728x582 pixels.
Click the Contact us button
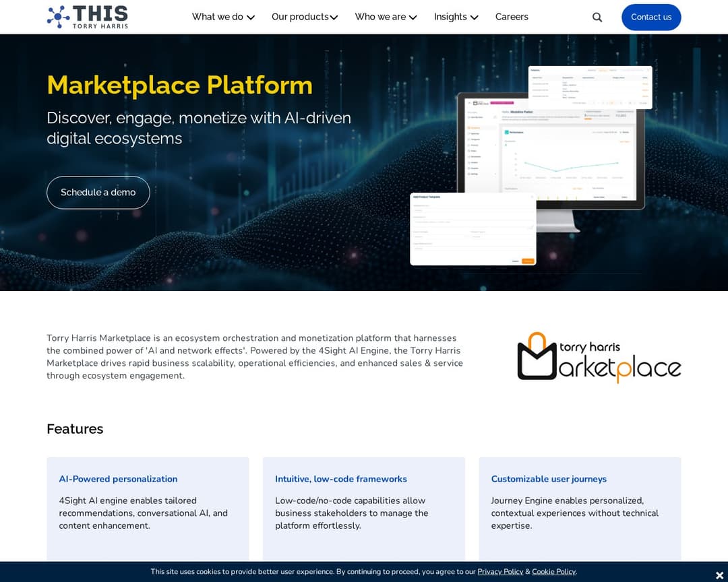click(651, 17)
